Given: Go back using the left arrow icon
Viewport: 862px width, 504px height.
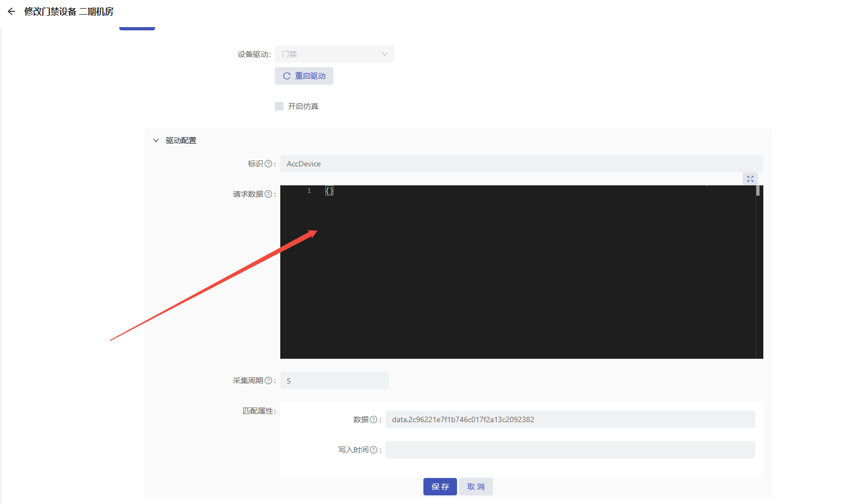Looking at the screenshot, I should pyautogui.click(x=11, y=11).
